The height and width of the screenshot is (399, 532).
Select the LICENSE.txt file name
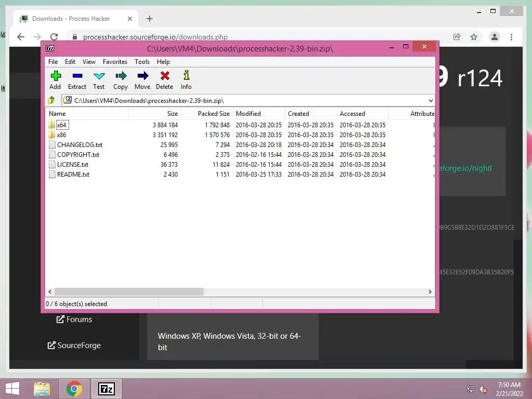click(x=73, y=164)
